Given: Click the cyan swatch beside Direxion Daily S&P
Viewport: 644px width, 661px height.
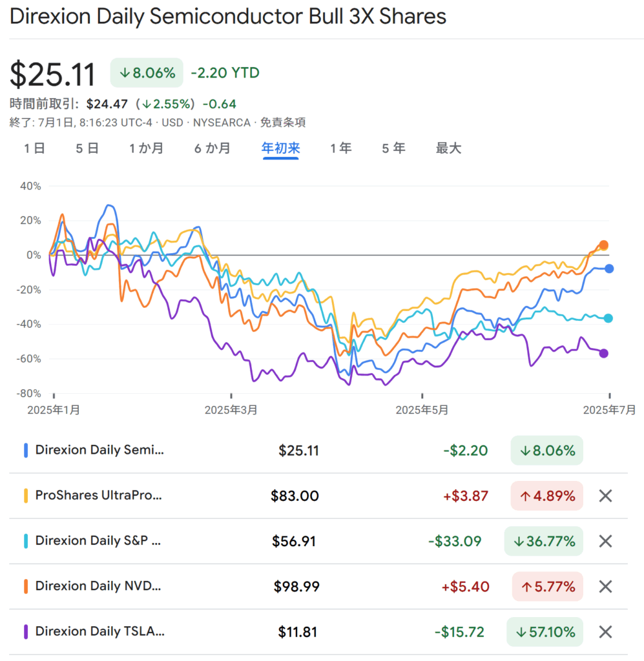Looking at the screenshot, I should [26, 541].
